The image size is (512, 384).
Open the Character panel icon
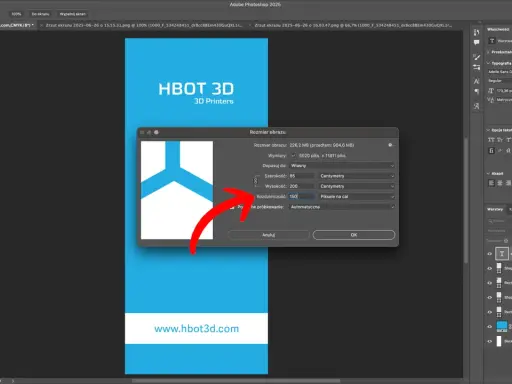point(476,81)
